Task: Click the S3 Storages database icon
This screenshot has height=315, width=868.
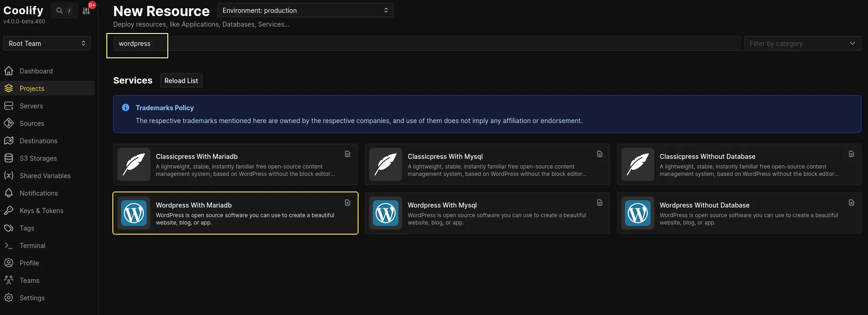Action: [x=9, y=158]
